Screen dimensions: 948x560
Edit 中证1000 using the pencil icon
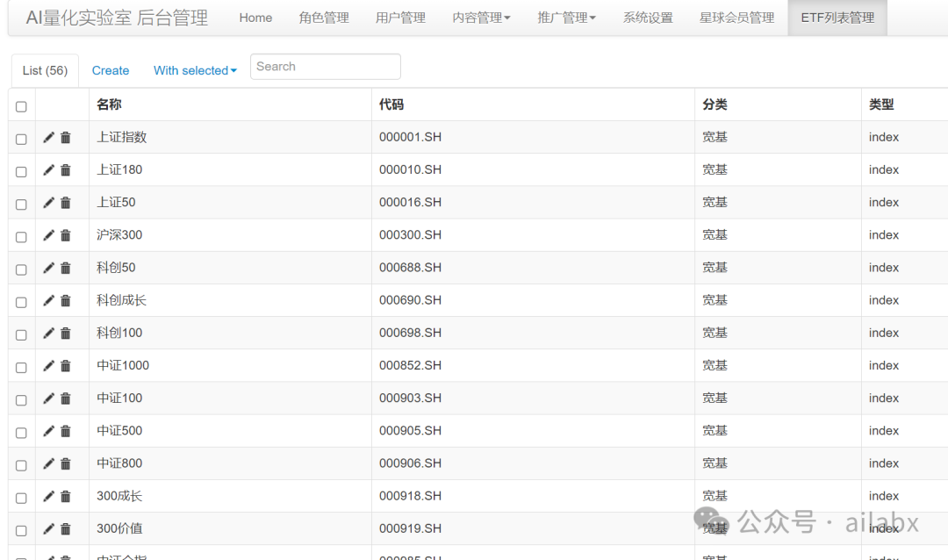(x=48, y=366)
